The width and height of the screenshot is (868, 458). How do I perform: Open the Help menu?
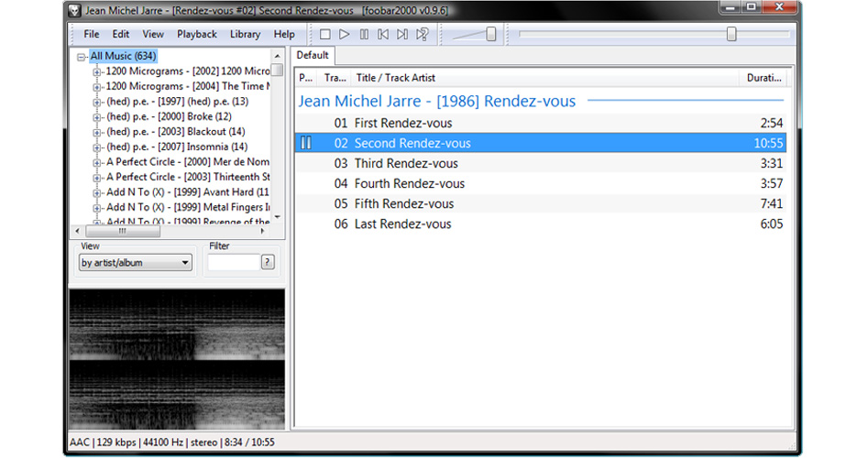(x=284, y=34)
